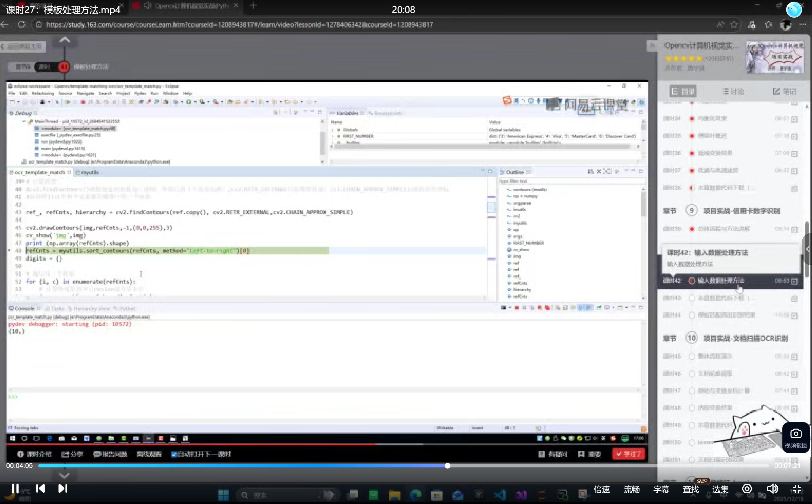
Task: Open the Run menu in Eclipse
Action: coord(154,93)
